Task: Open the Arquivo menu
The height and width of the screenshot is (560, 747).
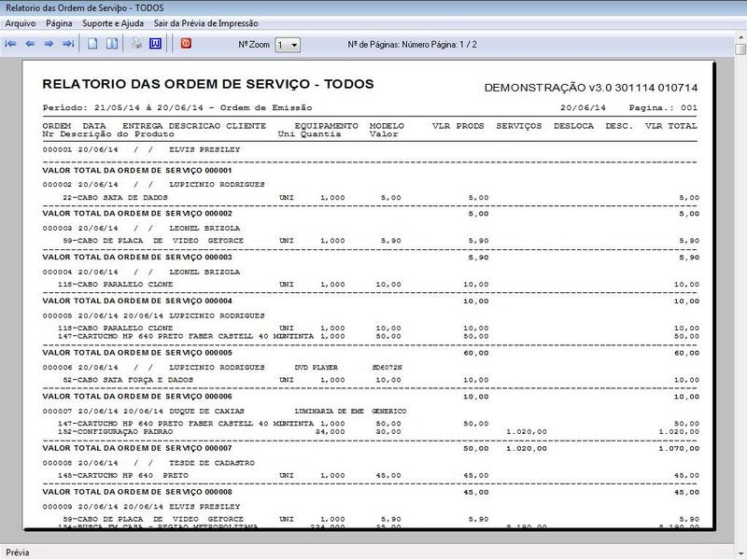Action: coord(21,23)
